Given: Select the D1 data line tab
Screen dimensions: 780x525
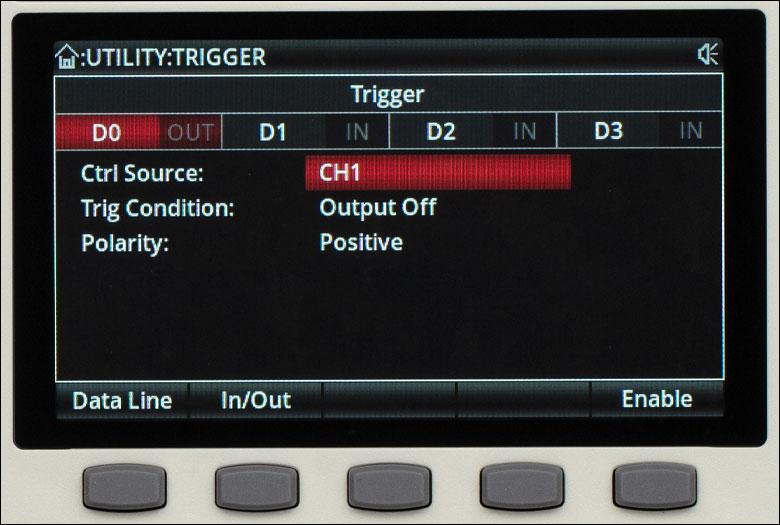Looking at the screenshot, I should click(x=273, y=132).
